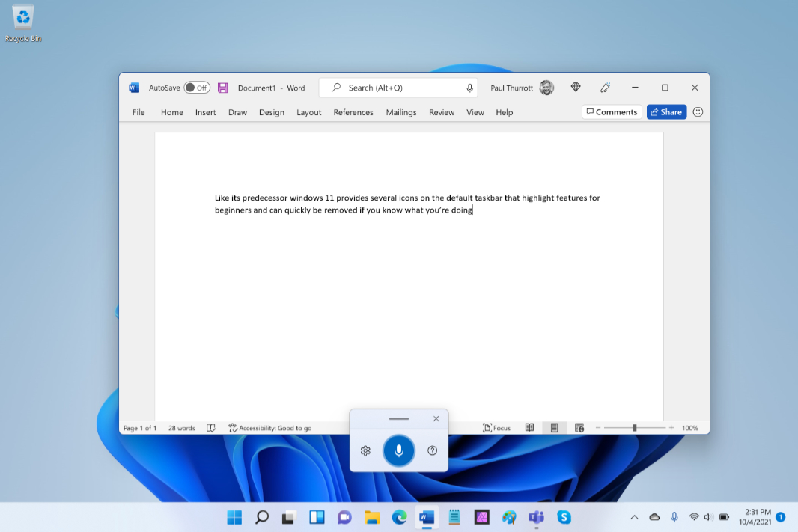Switch to Web Layout view
This screenshot has width=798, height=532.
(579, 427)
